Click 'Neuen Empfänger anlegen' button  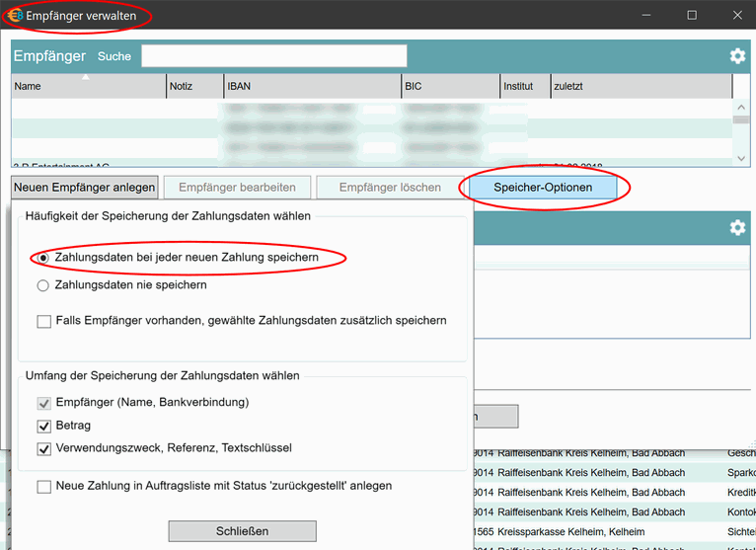(x=85, y=188)
